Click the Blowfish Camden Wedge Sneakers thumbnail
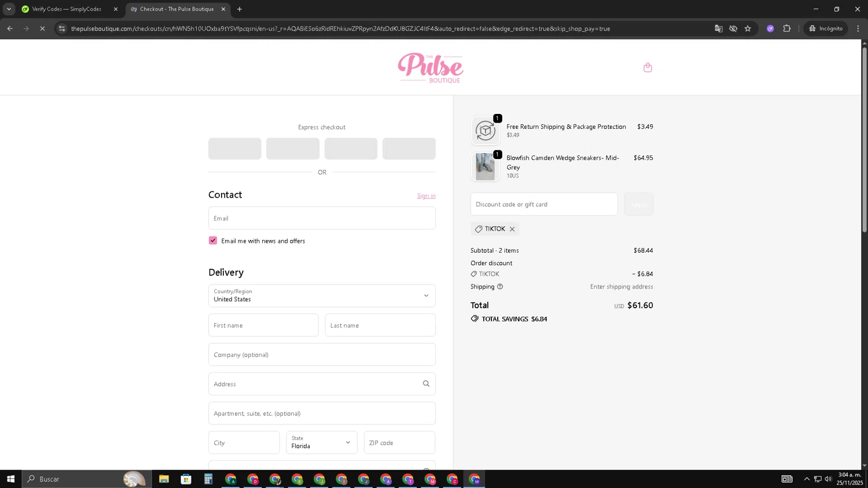This screenshot has height=488, width=868. click(x=485, y=167)
